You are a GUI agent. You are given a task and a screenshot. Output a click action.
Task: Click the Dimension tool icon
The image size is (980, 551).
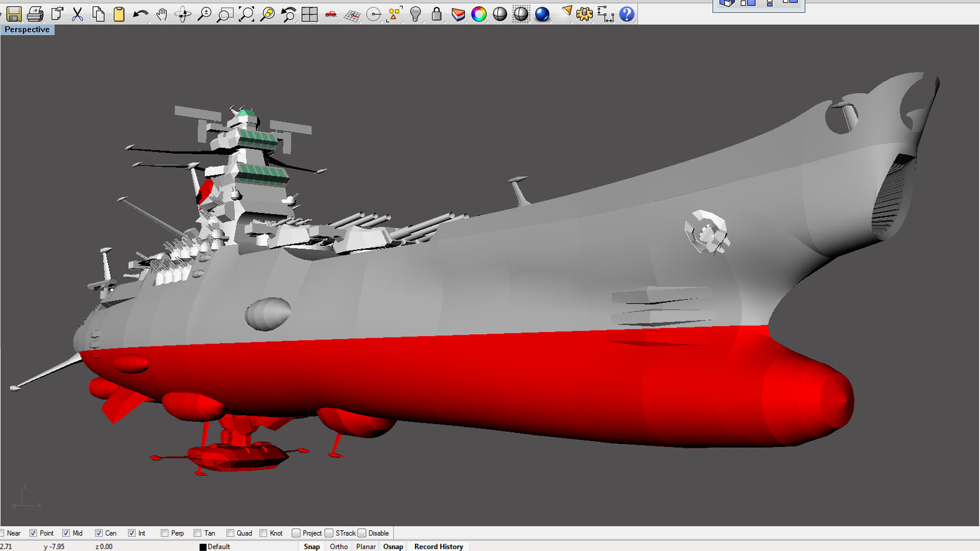point(605,14)
